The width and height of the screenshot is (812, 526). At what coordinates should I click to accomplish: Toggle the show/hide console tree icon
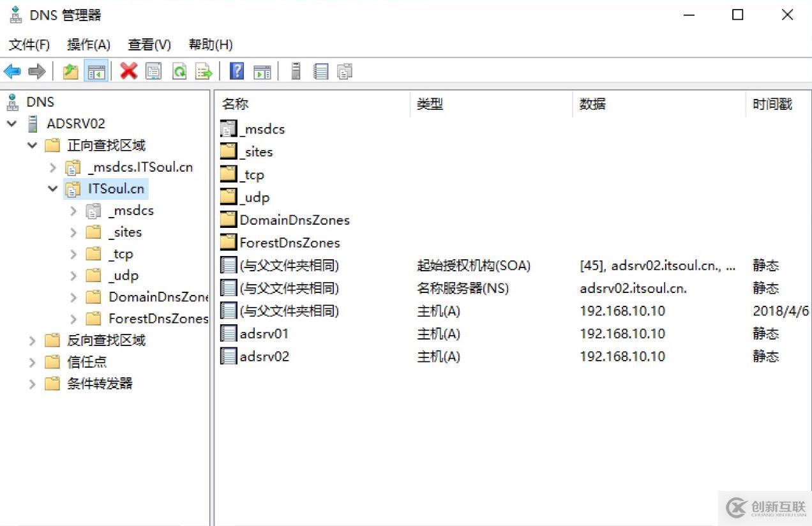click(x=96, y=71)
